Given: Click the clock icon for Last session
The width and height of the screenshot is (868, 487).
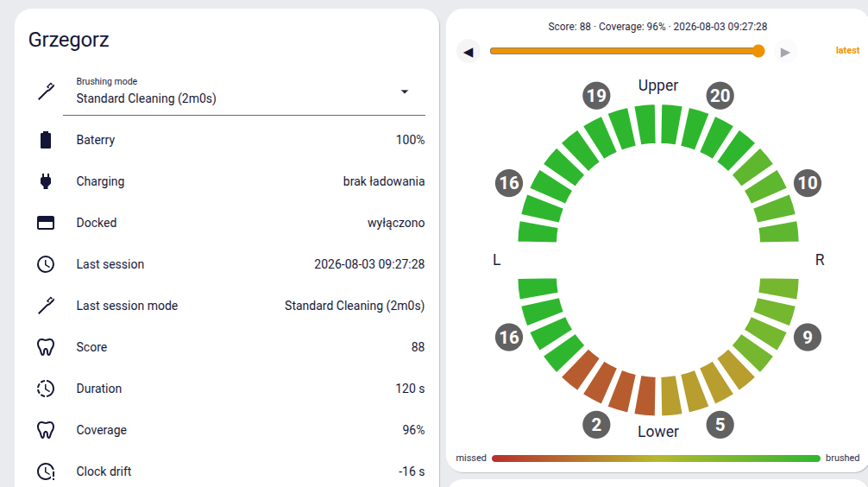Looking at the screenshot, I should pyautogui.click(x=46, y=264).
